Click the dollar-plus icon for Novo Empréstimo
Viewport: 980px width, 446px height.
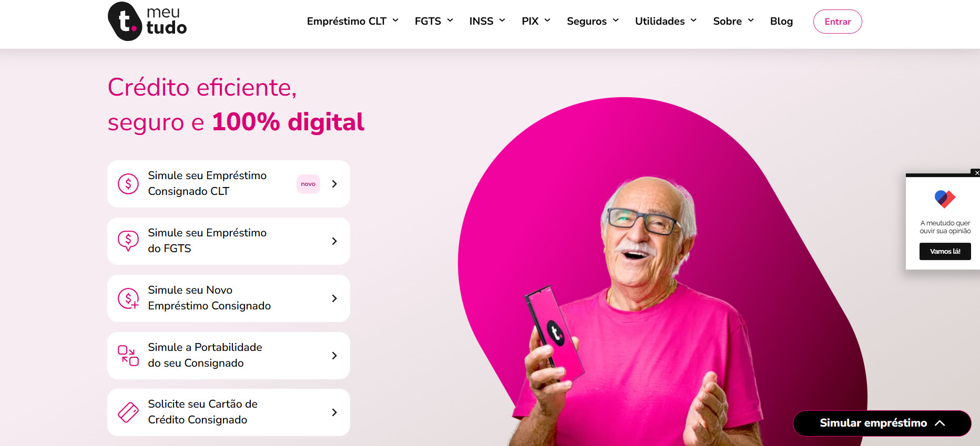point(128,298)
